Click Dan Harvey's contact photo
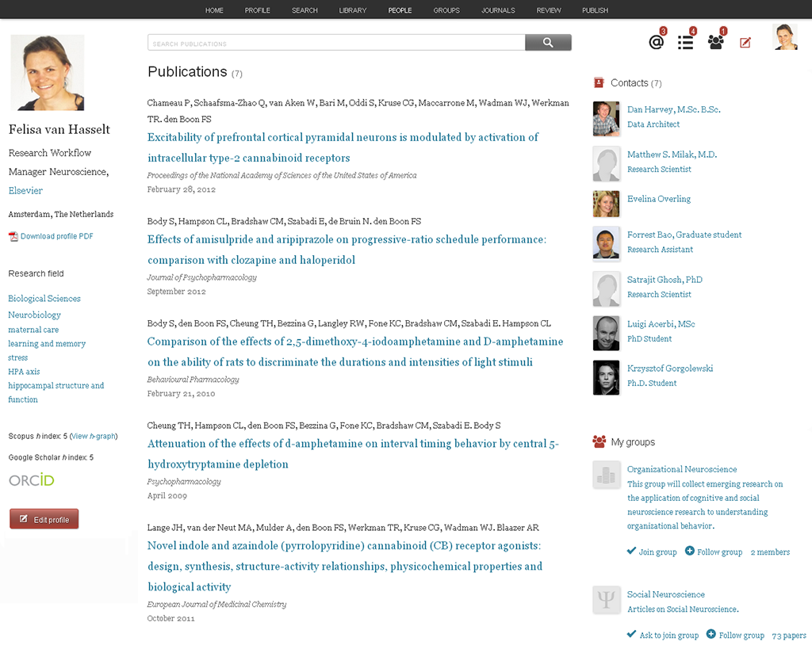Image resolution: width=812 pixels, height=649 pixels. pyautogui.click(x=607, y=119)
